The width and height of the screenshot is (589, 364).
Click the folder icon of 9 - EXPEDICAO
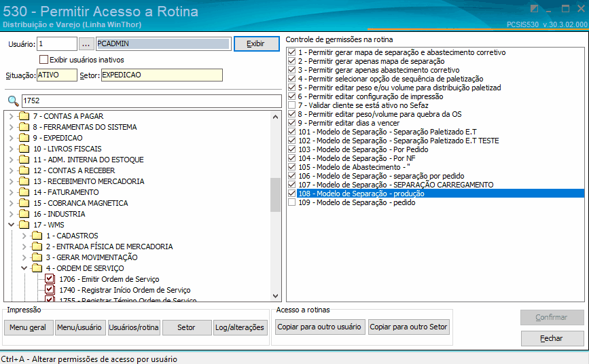[x=24, y=138]
